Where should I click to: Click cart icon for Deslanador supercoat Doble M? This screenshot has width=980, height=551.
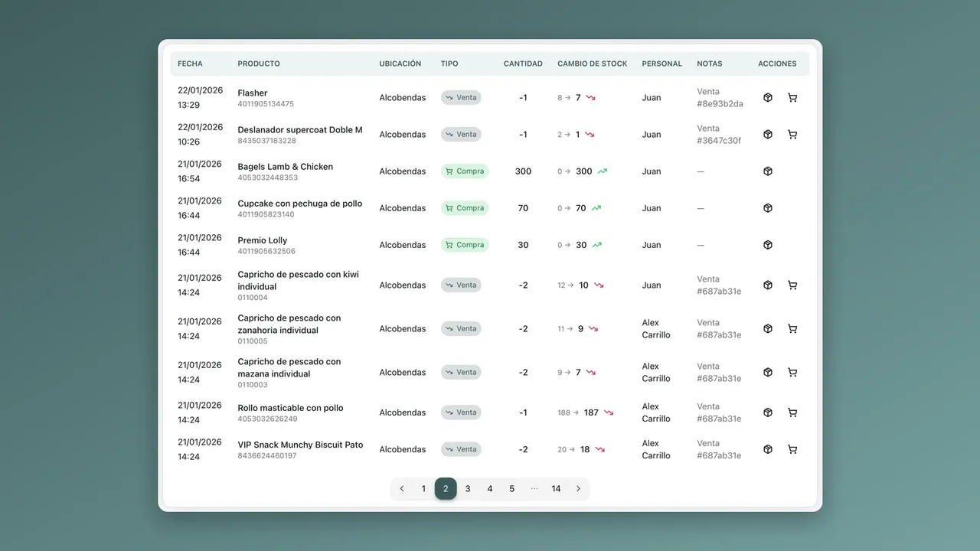pos(792,135)
